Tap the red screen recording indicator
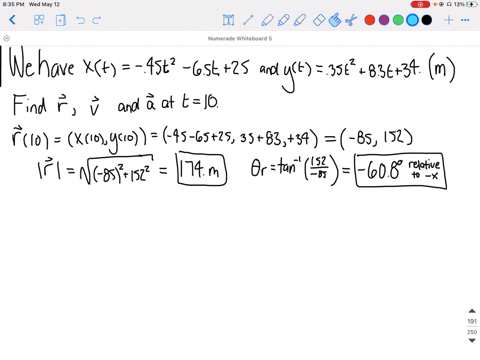Screen dimensions: 480x360 (x=420, y=4)
